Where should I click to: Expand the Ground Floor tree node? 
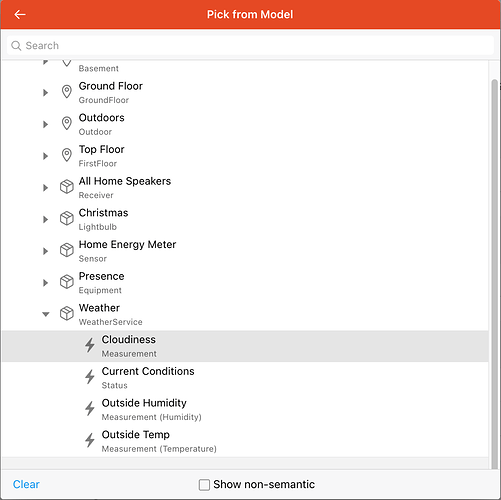(x=46, y=92)
